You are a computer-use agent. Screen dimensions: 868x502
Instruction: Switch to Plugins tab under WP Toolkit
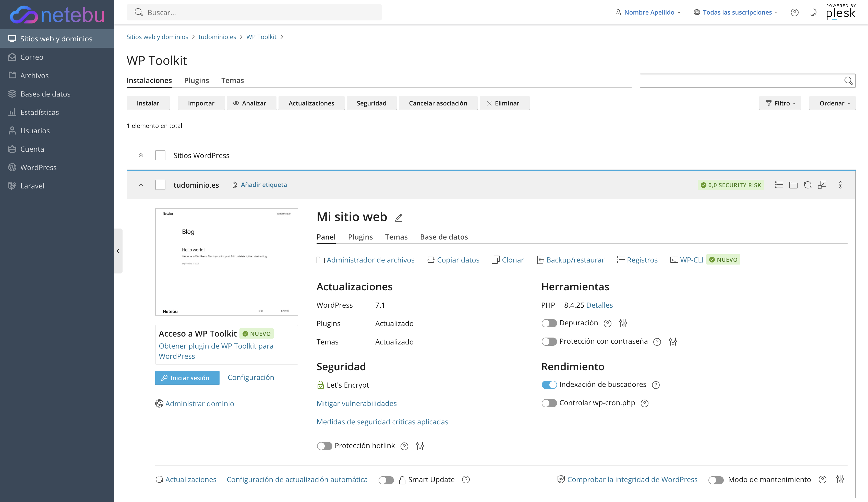click(x=196, y=80)
